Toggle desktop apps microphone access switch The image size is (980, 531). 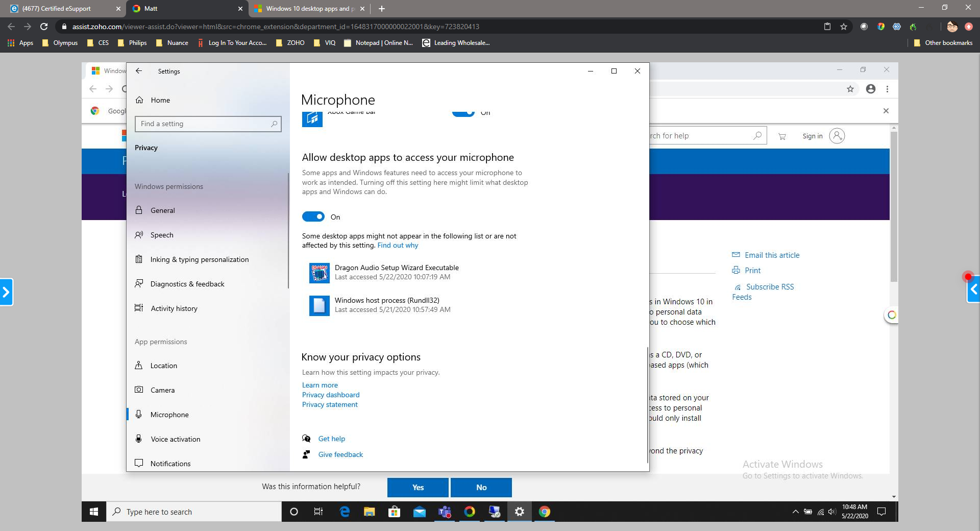[x=313, y=217]
